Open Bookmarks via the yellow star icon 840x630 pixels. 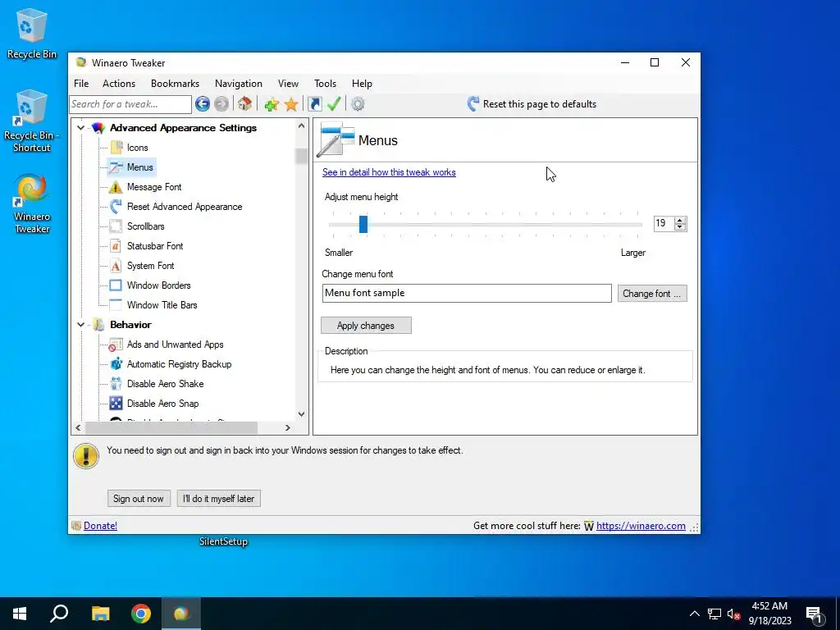click(291, 104)
